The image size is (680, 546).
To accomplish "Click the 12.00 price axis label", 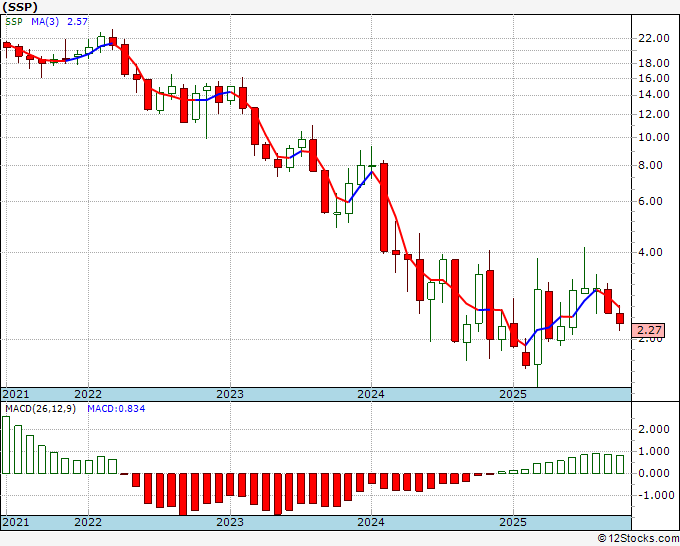I will point(654,114).
